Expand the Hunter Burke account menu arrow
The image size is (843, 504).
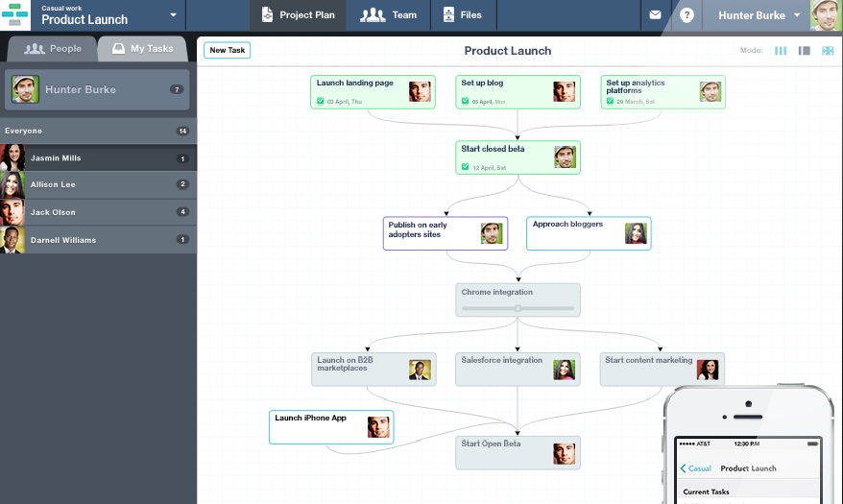click(797, 15)
